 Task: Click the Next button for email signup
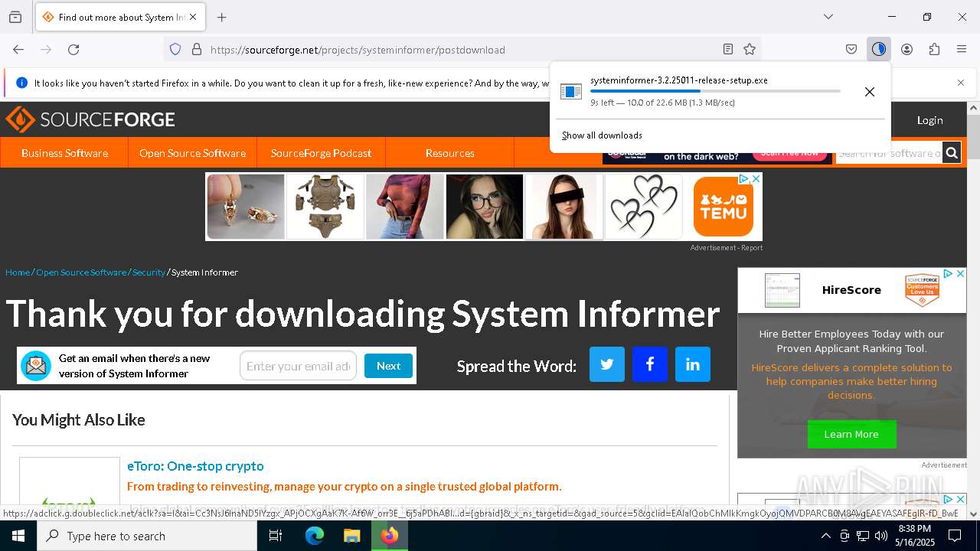tap(388, 366)
